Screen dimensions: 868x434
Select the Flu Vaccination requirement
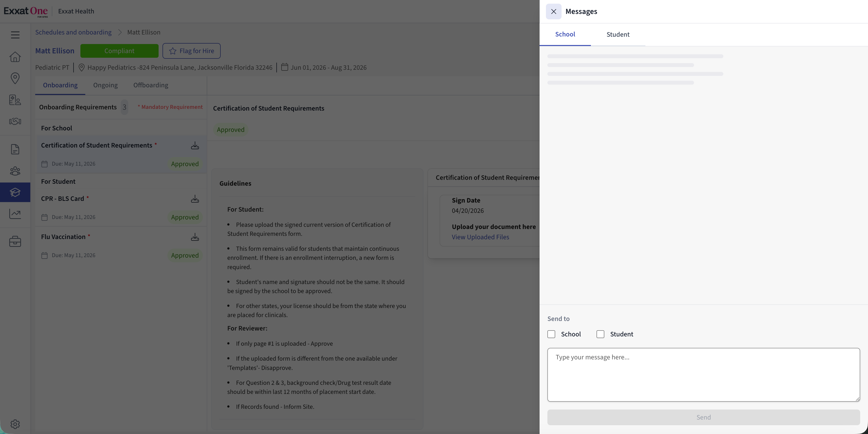121,246
